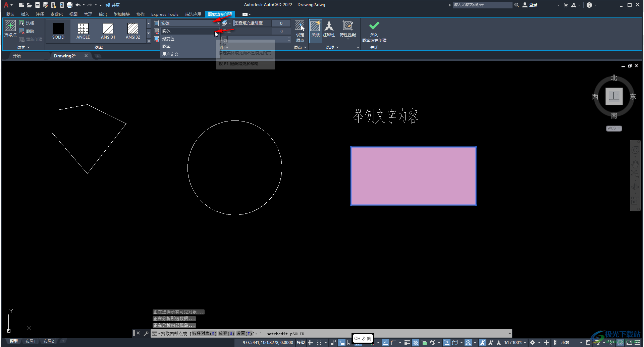Click the hatch transparency (图案填充透明度) value field
The width and height of the screenshot is (644, 347).
pyautogui.click(x=281, y=23)
